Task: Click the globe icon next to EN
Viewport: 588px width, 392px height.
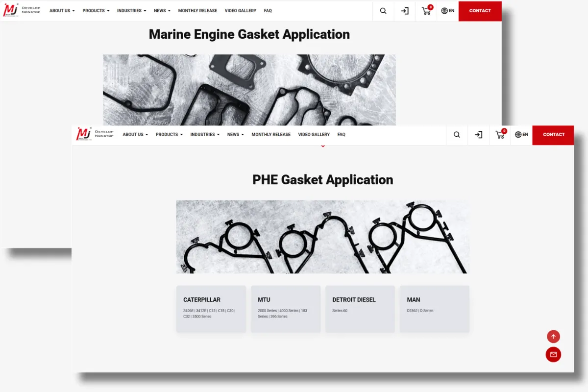Action: click(x=518, y=135)
